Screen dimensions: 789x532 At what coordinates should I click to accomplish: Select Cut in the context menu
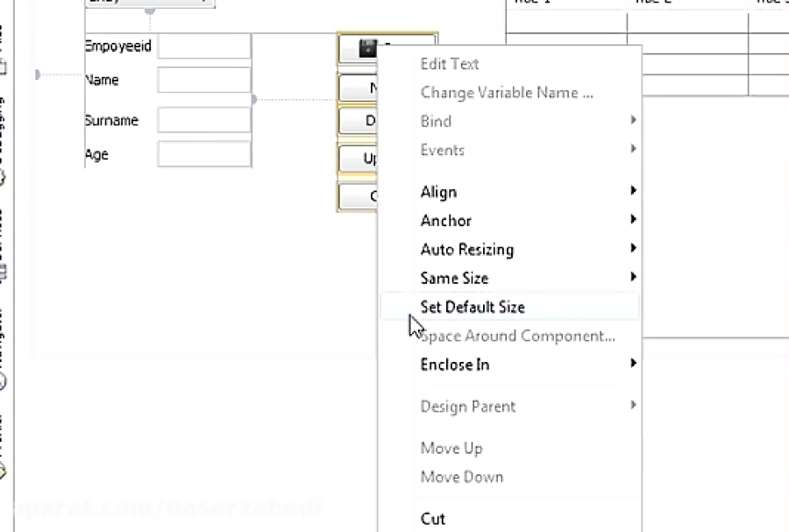pyautogui.click(x=433, y=518)
